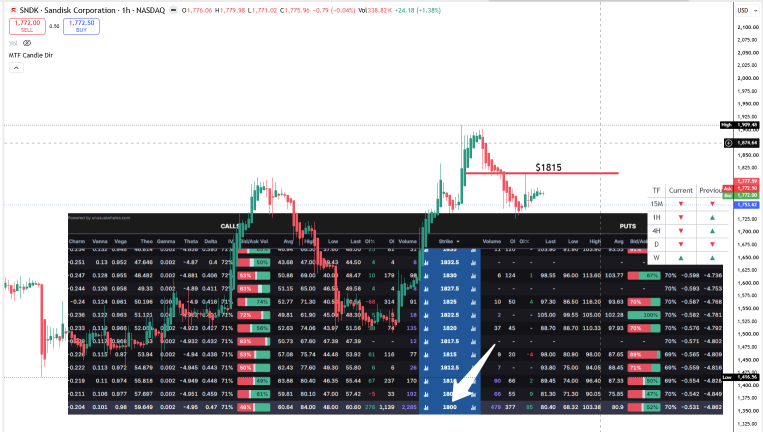Click the Low 1,416.56 price label
Viewport: 763px width, 432px height.
740,378
